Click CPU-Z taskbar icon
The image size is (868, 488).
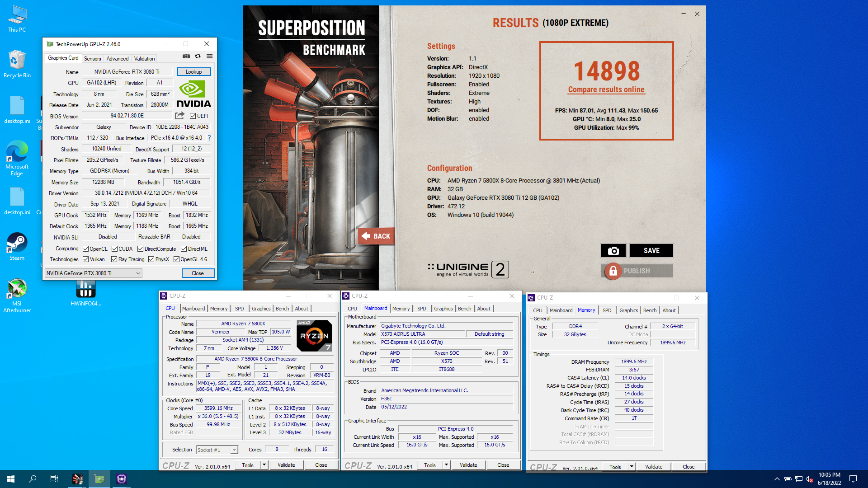121,479
